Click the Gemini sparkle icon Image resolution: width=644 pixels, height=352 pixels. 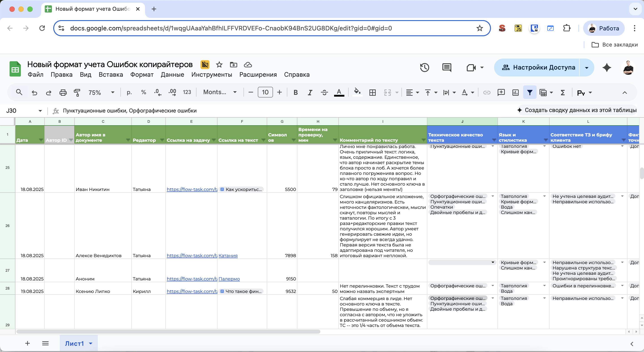pyautogui.click(x=606, y=68)
